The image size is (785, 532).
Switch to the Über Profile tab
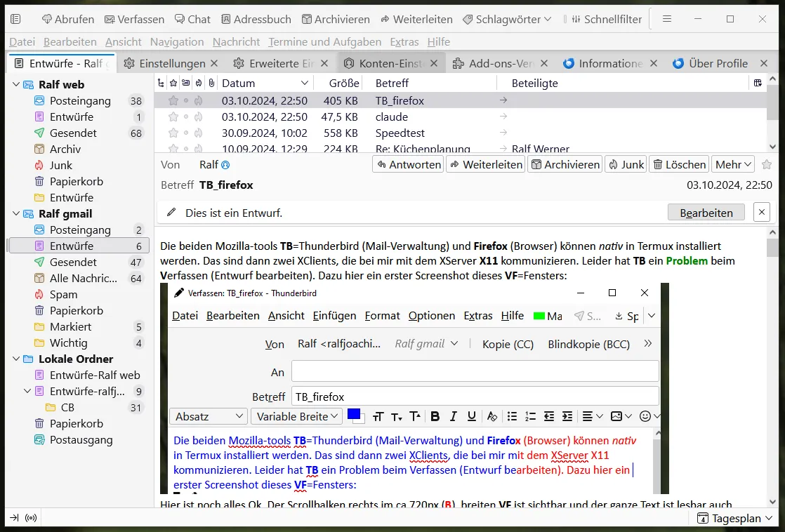(x=718, y=64)
